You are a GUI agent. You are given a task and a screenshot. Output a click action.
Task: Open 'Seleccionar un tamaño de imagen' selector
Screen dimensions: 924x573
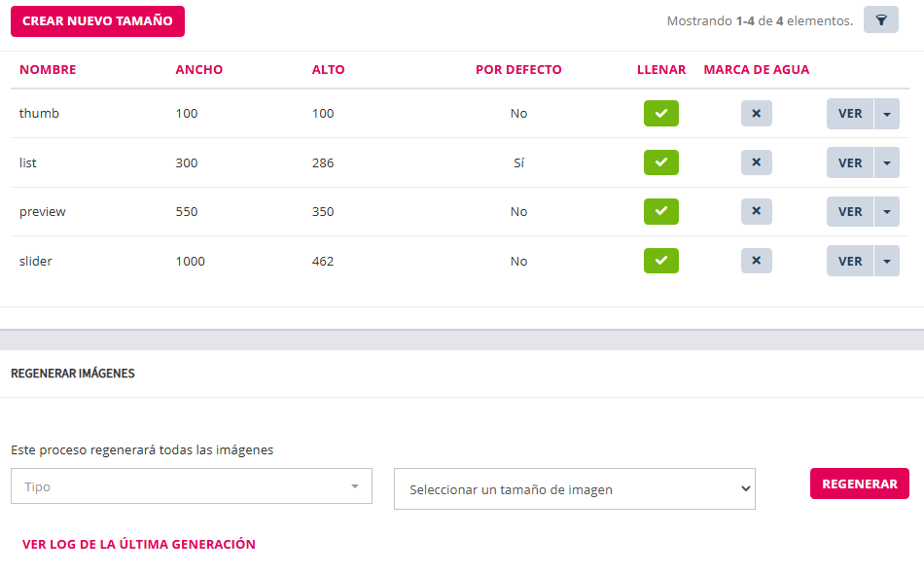point(574,489)
